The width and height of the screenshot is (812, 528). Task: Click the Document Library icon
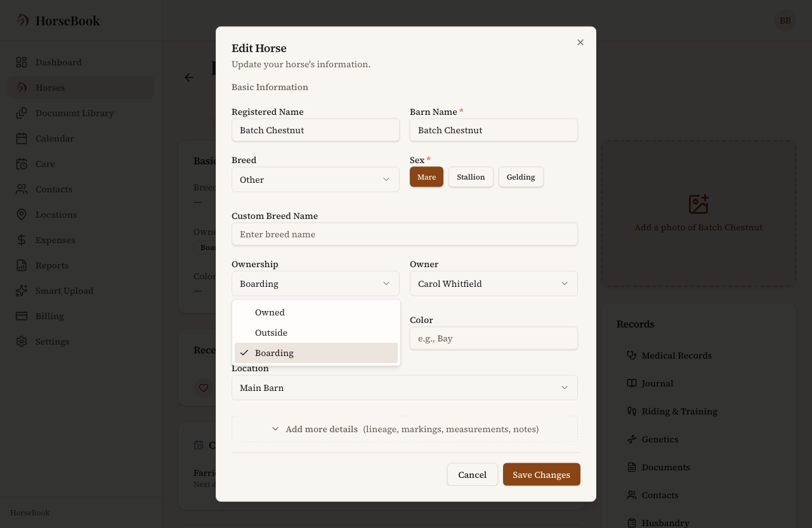coord(22,113)
